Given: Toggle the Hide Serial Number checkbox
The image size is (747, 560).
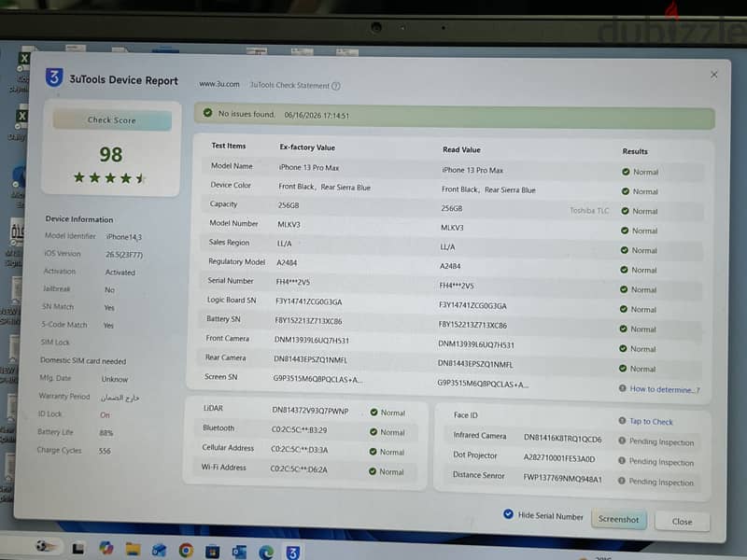Looking at the screenshot, I should point(508,514).
